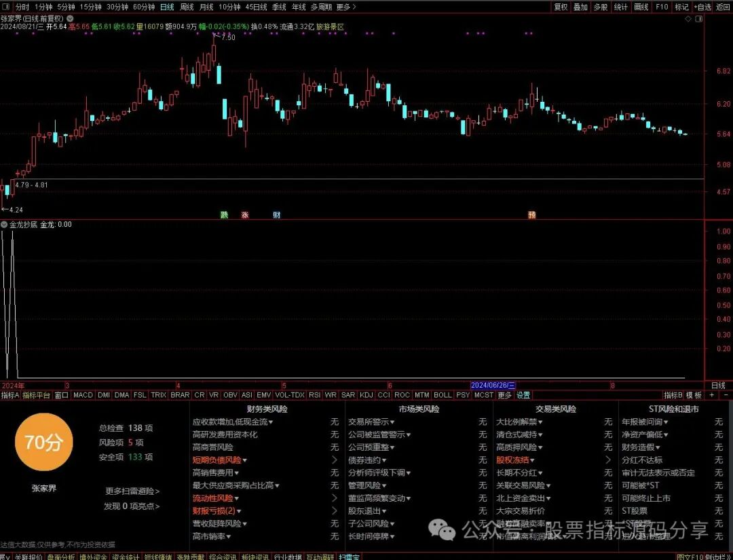Select MACD indicator tab
Viewport: 733px width, 560px height.
[83, 395]
